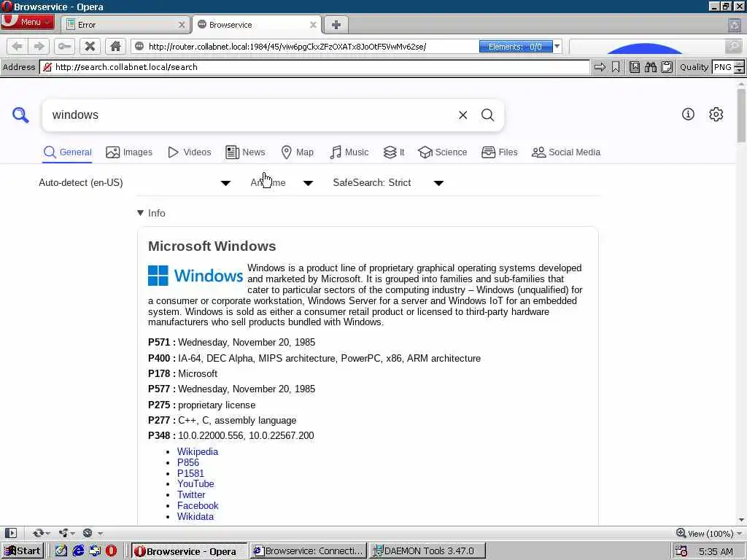Switch to Map category

click(x=298, y=152)
